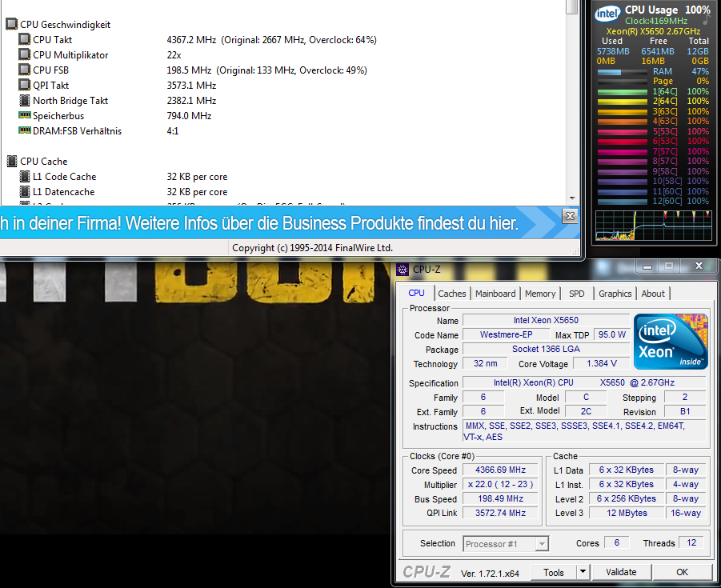Click the Technology 32 nm value
This screenshot has width=721, height=588.
485,364
